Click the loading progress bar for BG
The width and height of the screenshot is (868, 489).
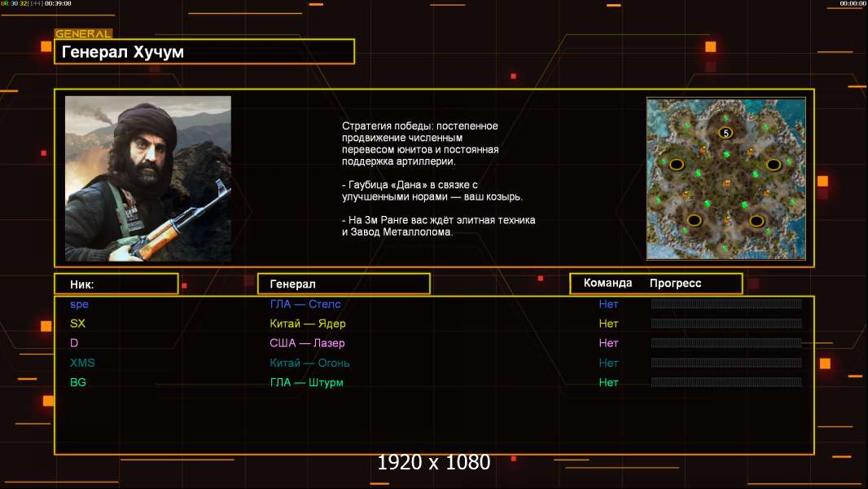coord(726,382)
